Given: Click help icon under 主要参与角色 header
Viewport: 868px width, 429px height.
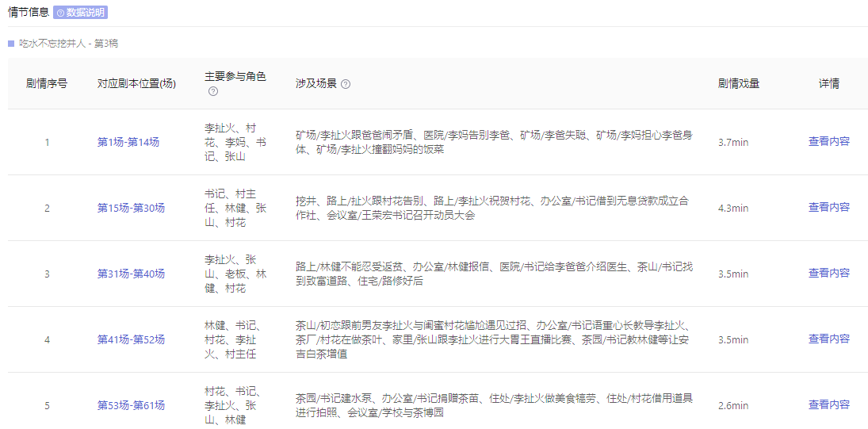Looking at the screenshot, I should [212, 91].
